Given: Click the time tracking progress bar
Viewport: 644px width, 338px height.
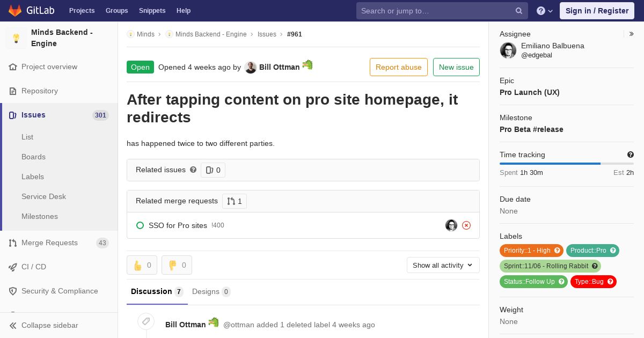Looking at the screenshot, I should pyautogui.click(x=566, y=164).
